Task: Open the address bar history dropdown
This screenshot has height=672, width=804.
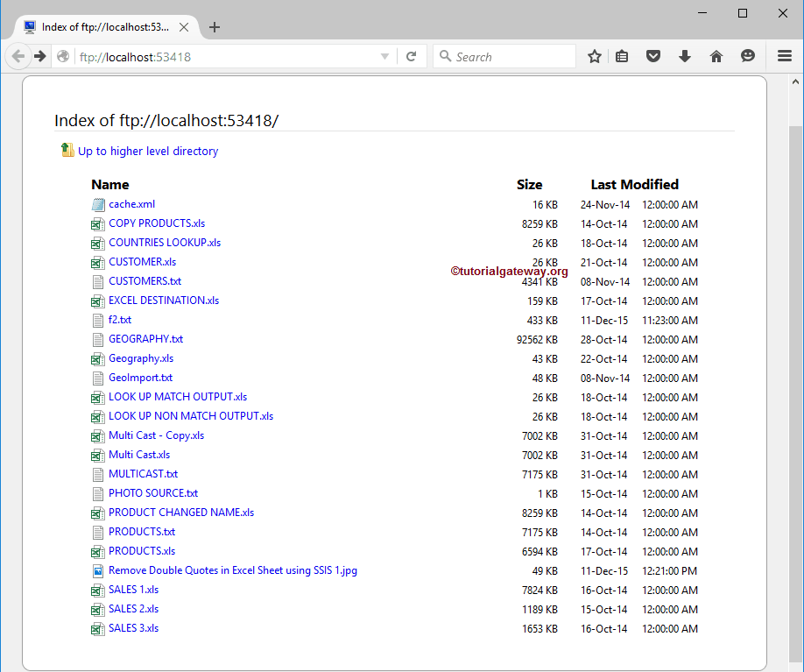Action: coord(385,55)
